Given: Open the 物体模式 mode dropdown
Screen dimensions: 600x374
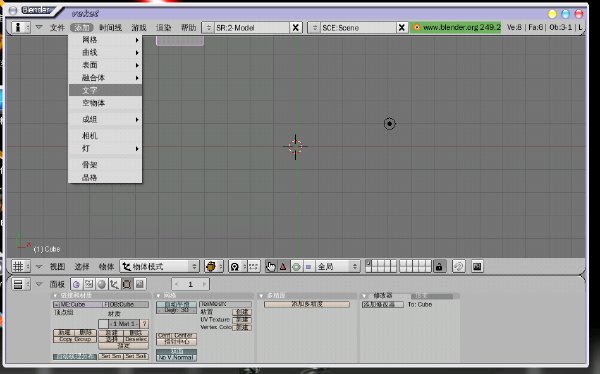Looking at the screenshot, I should (160, 266).
